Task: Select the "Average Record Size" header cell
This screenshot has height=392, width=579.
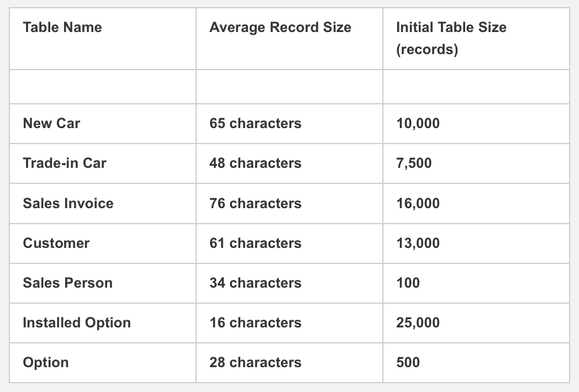Action: [x=280, y=28]
